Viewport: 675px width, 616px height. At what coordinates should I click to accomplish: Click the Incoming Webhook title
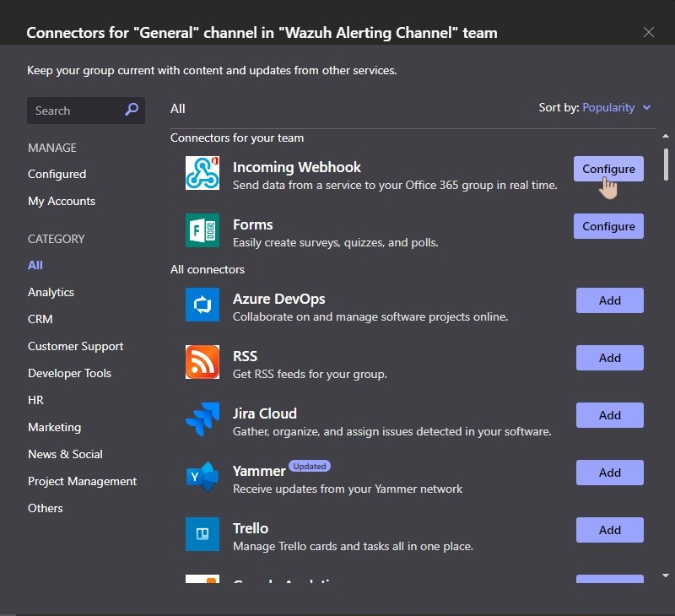coord(297,167)
